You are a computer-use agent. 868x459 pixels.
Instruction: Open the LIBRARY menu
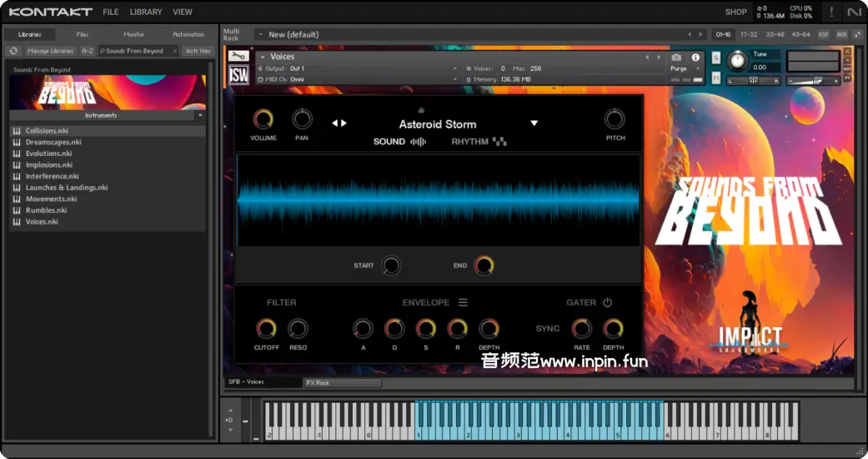point(146,12)
